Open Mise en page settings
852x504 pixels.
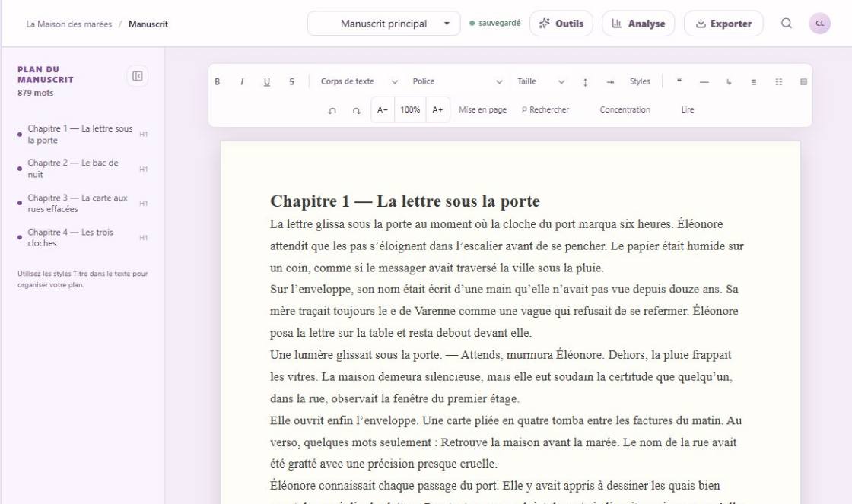(x=482, y=109)
